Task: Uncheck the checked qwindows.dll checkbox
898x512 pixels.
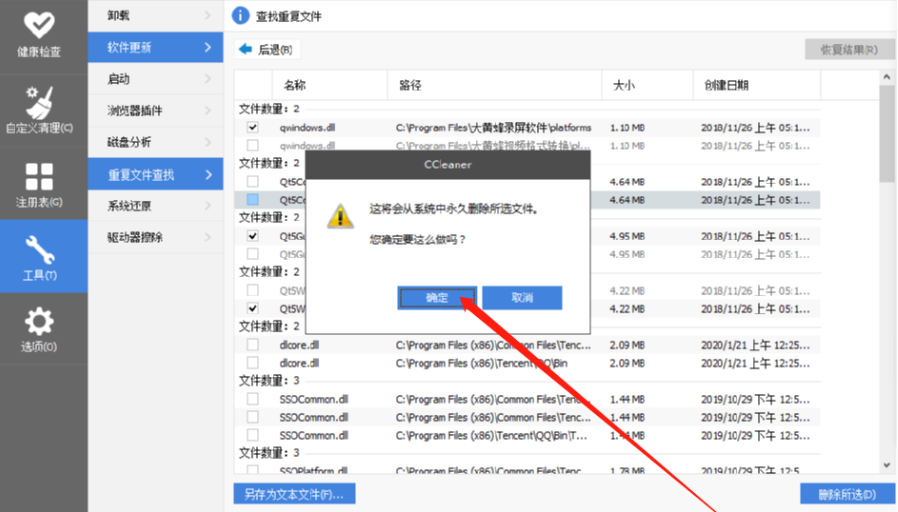Action: click(253, 127)
